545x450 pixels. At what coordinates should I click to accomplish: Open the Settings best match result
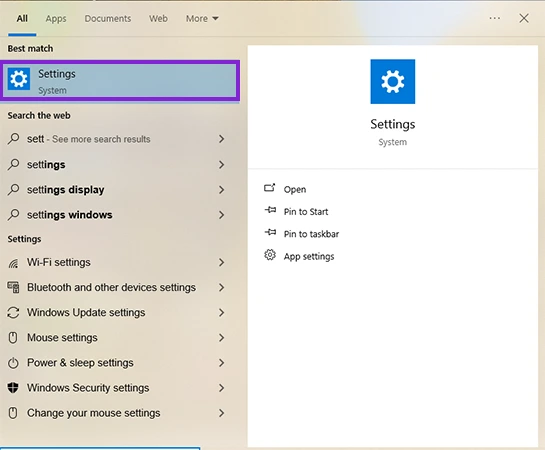point(120,81)
